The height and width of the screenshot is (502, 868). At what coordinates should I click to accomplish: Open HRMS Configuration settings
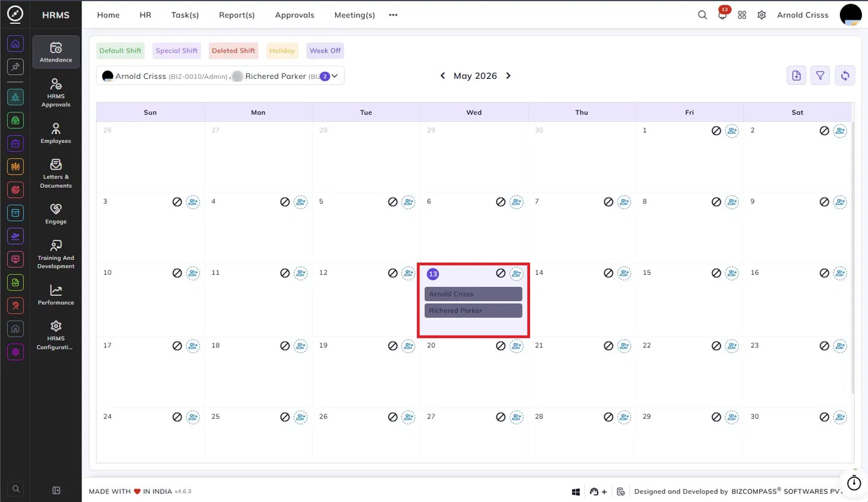(56, 335)
